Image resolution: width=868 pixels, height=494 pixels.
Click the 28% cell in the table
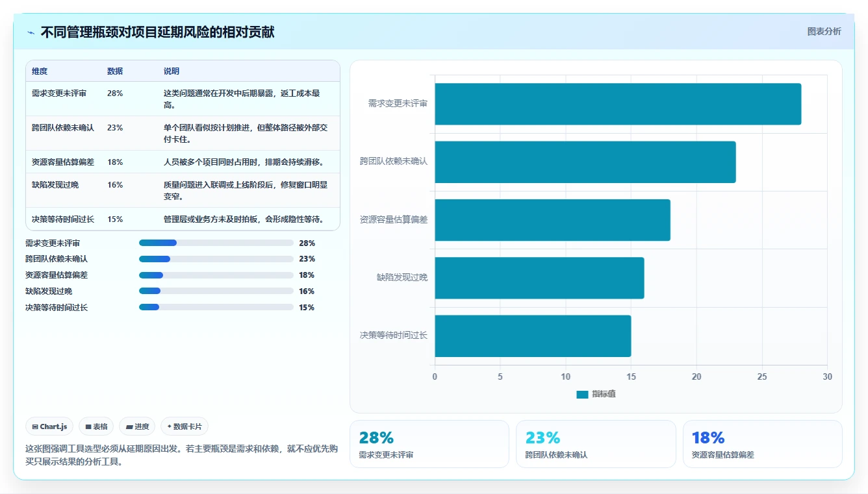(x=115, y=93)
